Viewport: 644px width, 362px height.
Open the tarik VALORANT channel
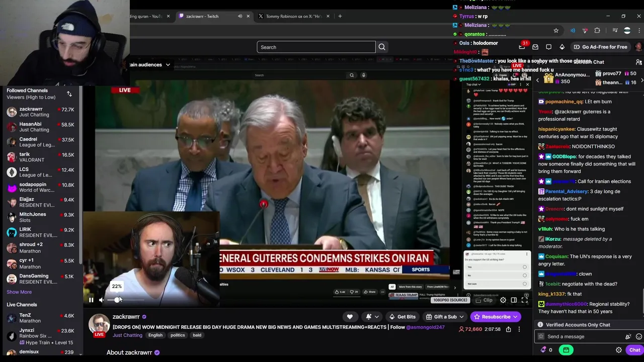pos(40,157)
